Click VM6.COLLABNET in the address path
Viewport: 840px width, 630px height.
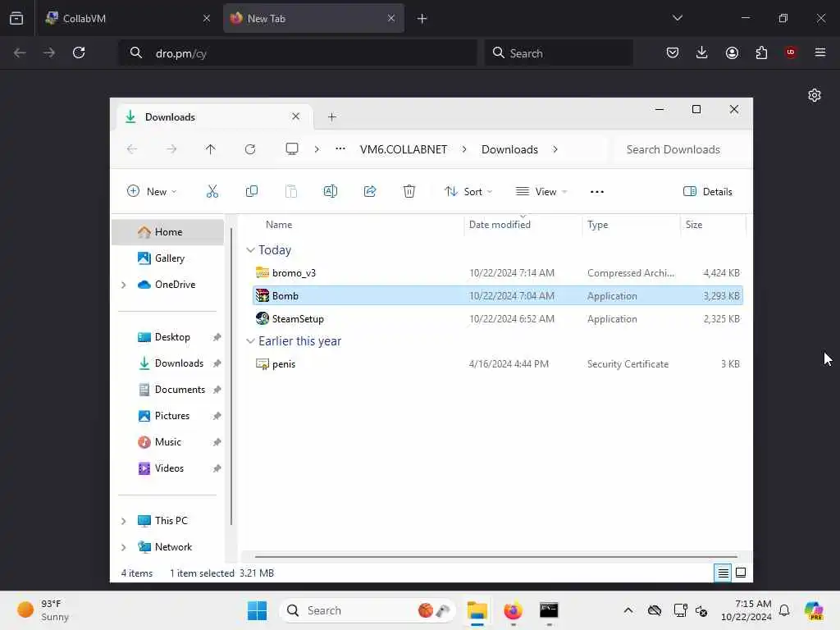(404, 149)
